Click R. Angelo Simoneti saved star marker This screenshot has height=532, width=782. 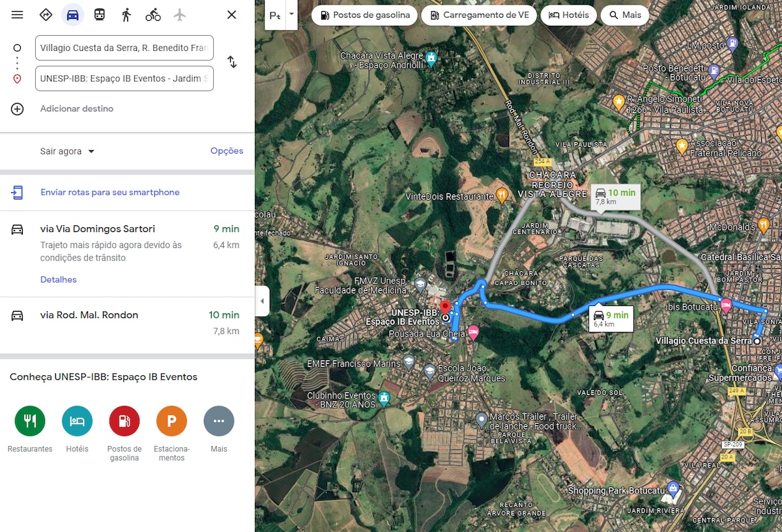619,102
